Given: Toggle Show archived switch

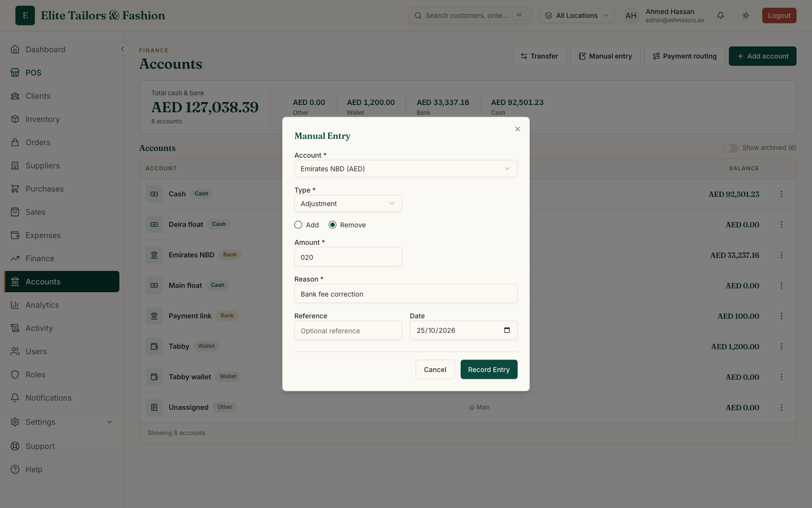Looking at the screenshot, I should tap(730, 148).
